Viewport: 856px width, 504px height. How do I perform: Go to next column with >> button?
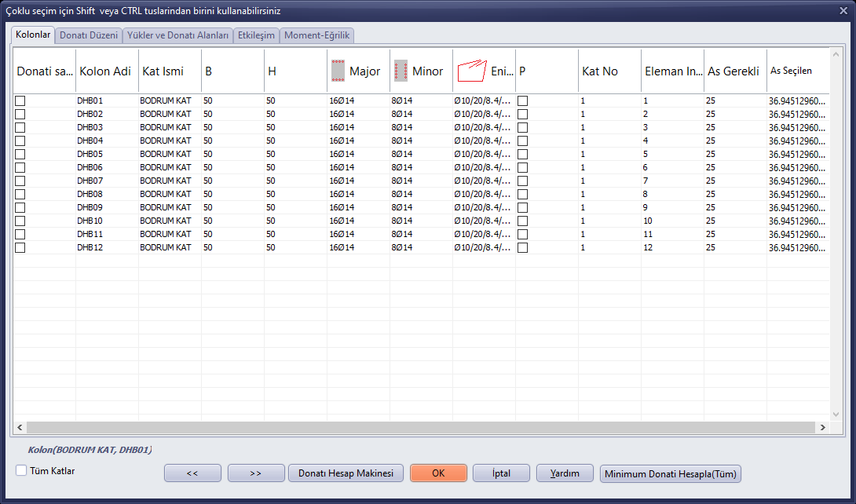coord(256,473)
